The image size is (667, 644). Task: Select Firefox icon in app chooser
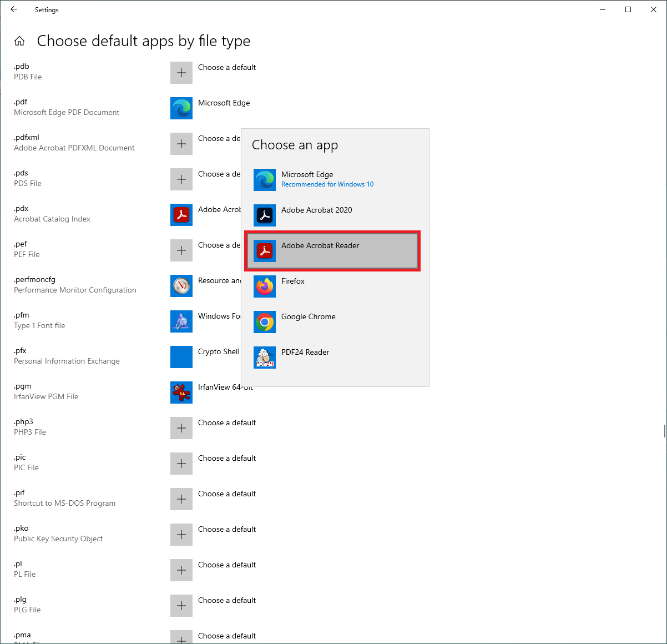point(265,286)
